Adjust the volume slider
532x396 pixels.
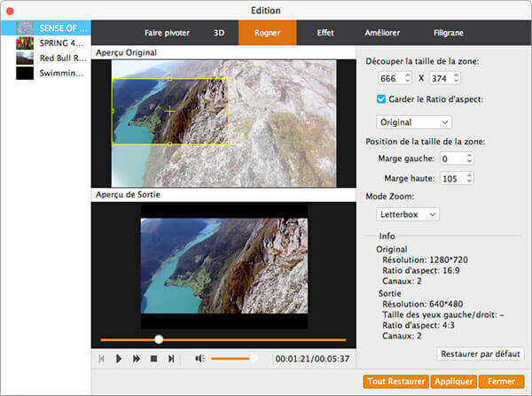233,359
